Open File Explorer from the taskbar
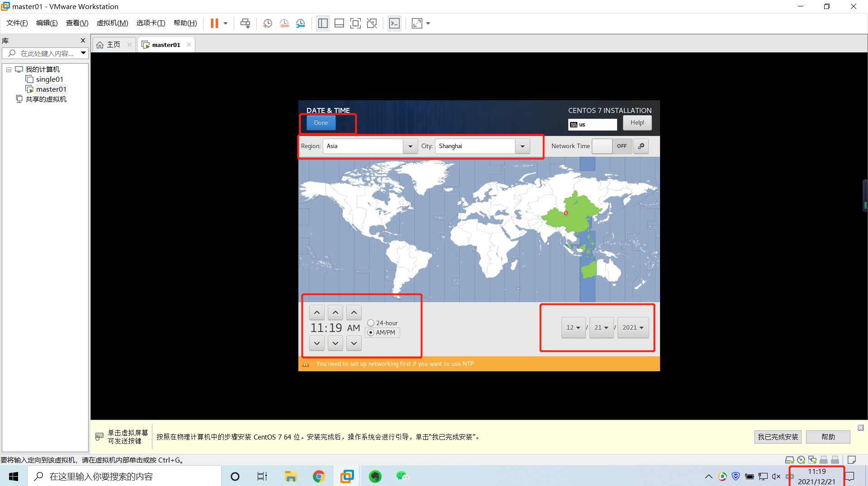868x486 pixels. coord(291,477)
